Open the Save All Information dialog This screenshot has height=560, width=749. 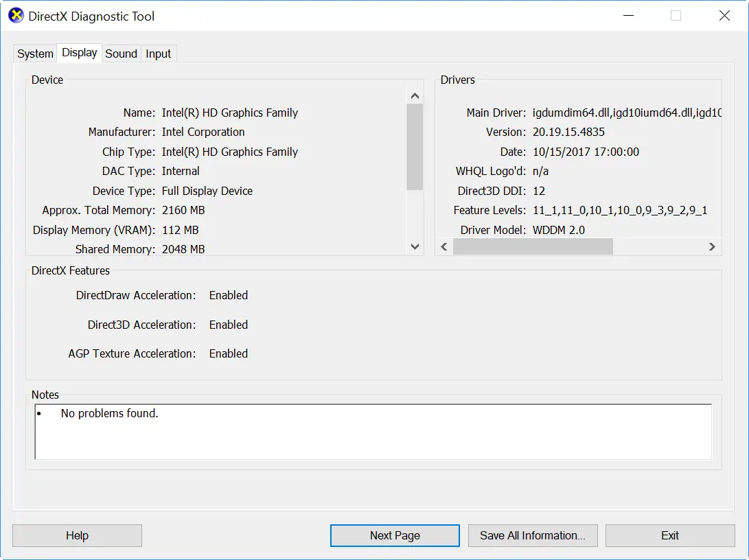coord(533,535)
